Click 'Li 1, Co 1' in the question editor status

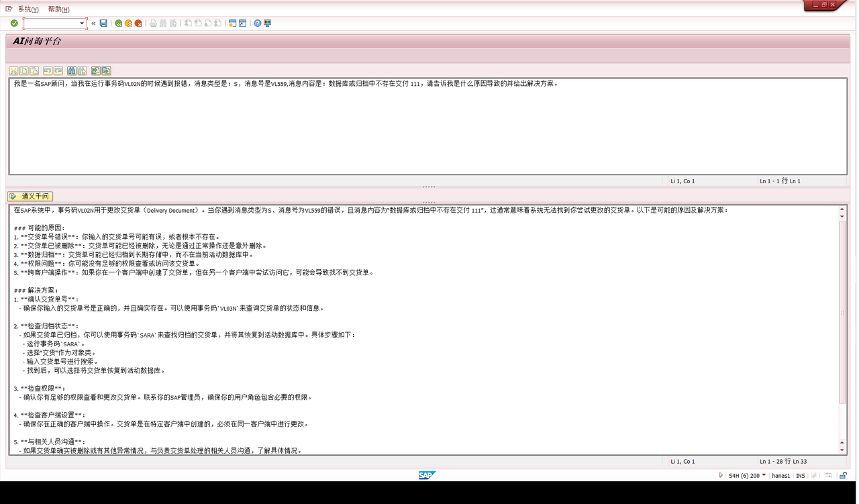click(x=683, y=181)
